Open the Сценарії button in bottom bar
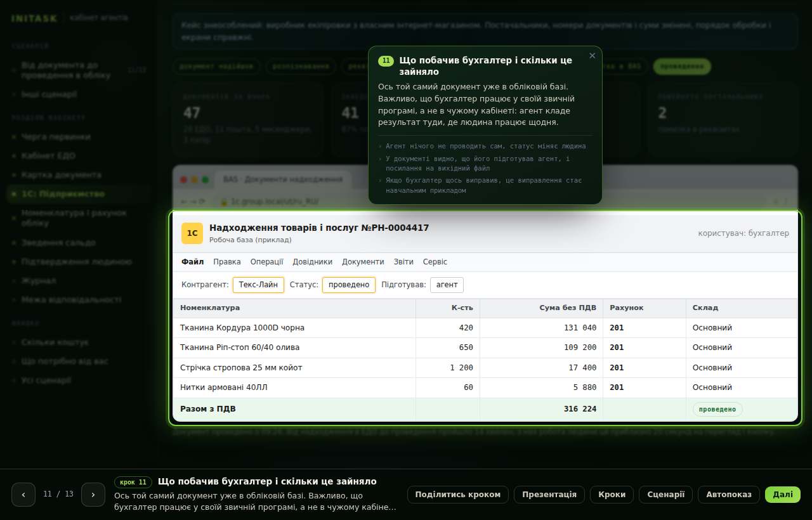 click(x=665, y=495)
